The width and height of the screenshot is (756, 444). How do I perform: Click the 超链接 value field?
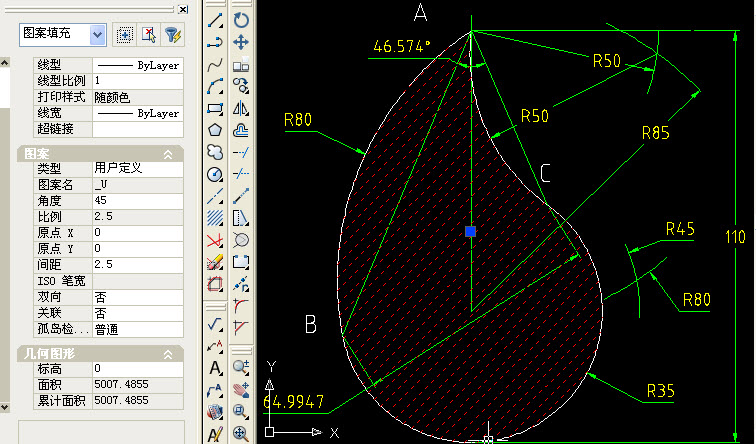click(x=138, y=129)
